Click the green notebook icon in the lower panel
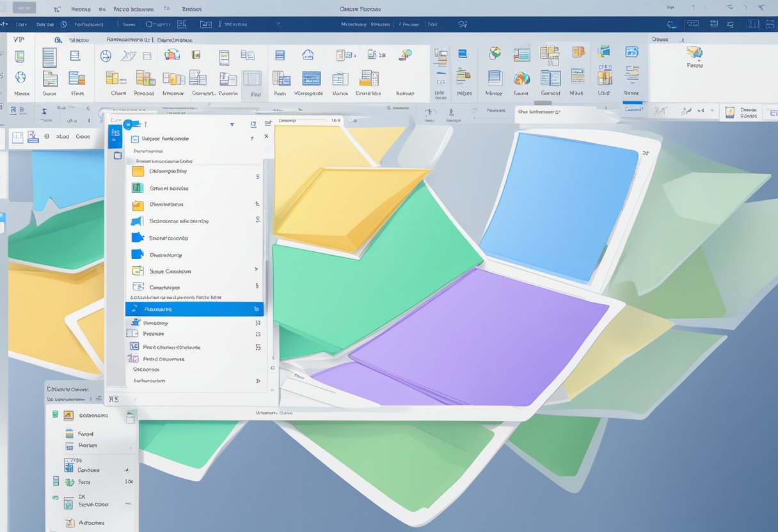This screenshot has width=778, height=532. click(x=56, y=414)
